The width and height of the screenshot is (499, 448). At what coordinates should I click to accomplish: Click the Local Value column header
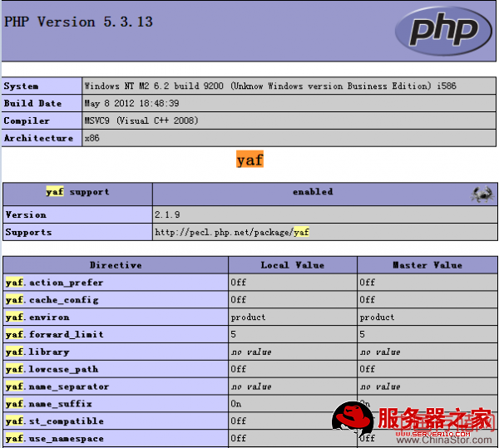292,265
